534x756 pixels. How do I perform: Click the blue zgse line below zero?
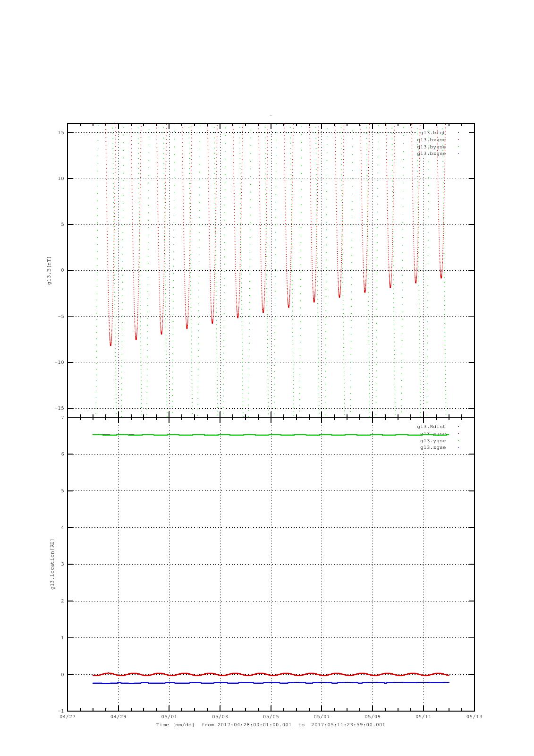coord(271,683)
